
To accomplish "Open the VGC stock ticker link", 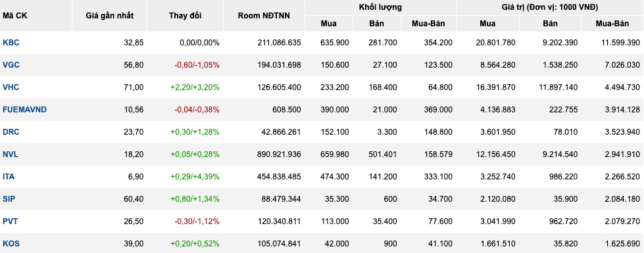I will 11,65.
